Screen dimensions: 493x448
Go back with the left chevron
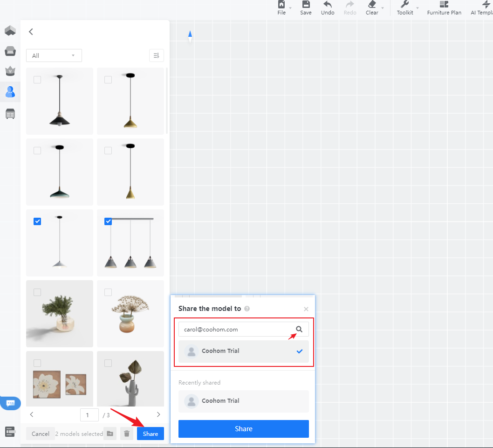(x=31, y=31)
